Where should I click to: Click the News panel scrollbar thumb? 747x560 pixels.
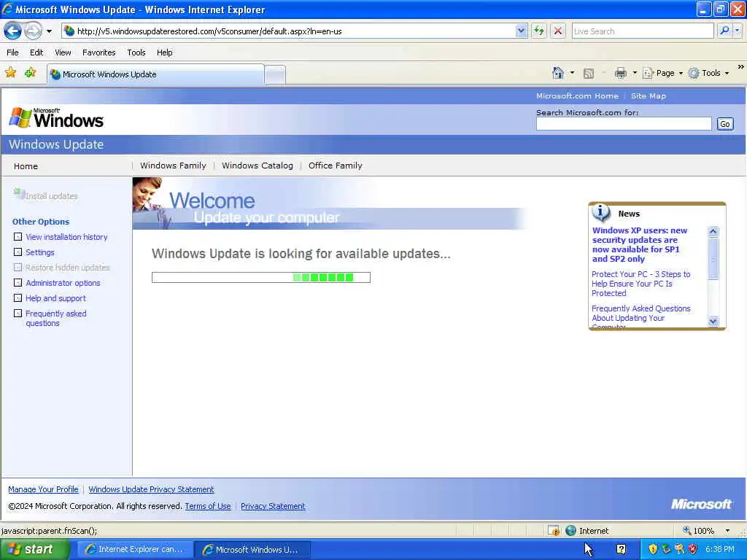(713, 259)
